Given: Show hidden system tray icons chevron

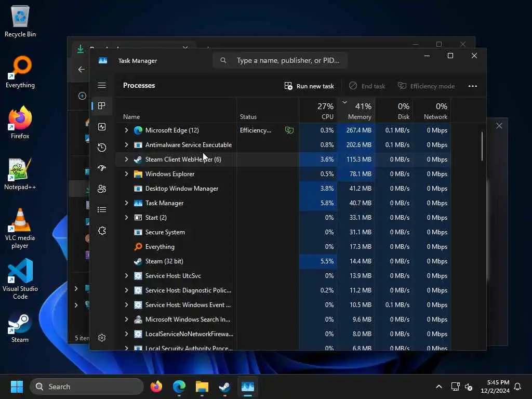Looking at the screenshot, I should [x=438, y=387].
